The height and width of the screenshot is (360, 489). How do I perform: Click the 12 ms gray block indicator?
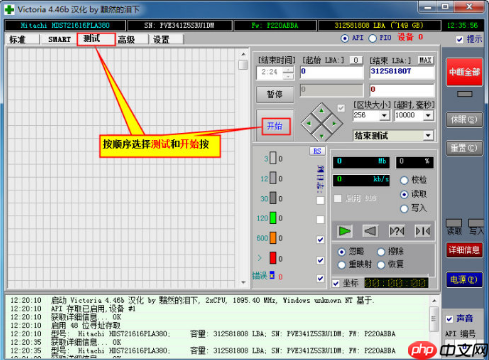(x=273, y=178)
